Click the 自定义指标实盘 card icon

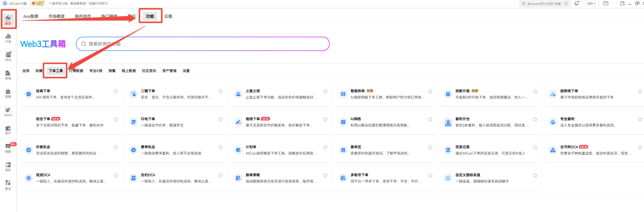coord(448,178)
